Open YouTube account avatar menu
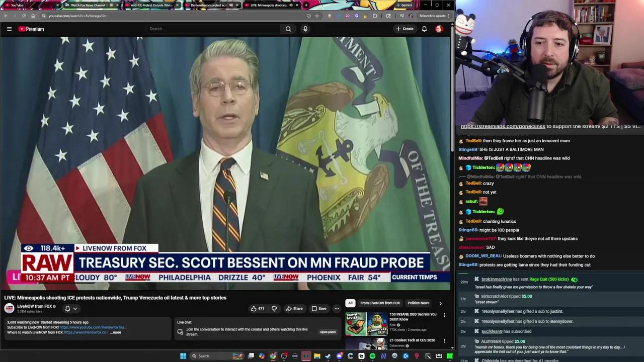The height and width of the screenshot is (362, 644). click(x=439, y=29)
